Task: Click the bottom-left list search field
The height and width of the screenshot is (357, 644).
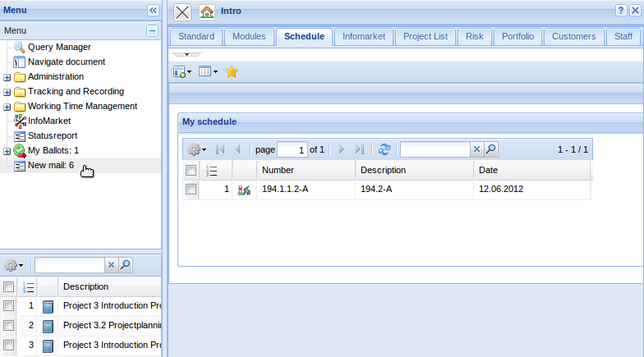Action: (x=70, y=265)
